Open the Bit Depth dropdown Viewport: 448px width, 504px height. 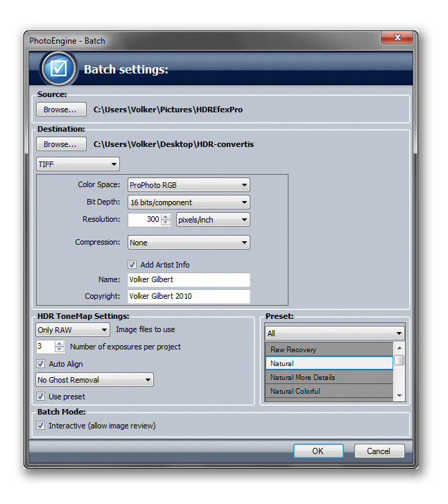point(189,202)
